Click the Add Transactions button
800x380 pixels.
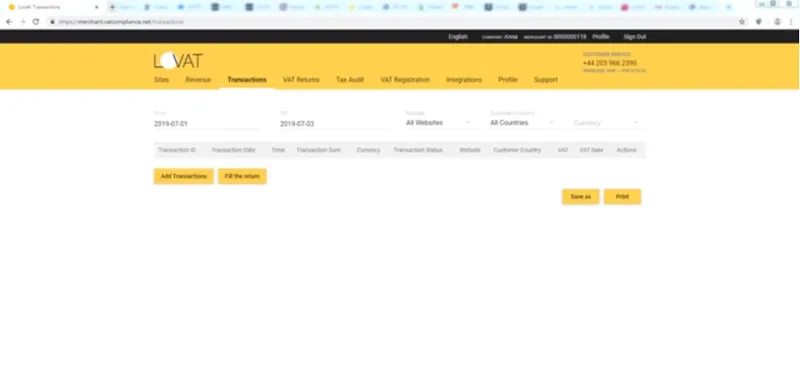point(184,176)
